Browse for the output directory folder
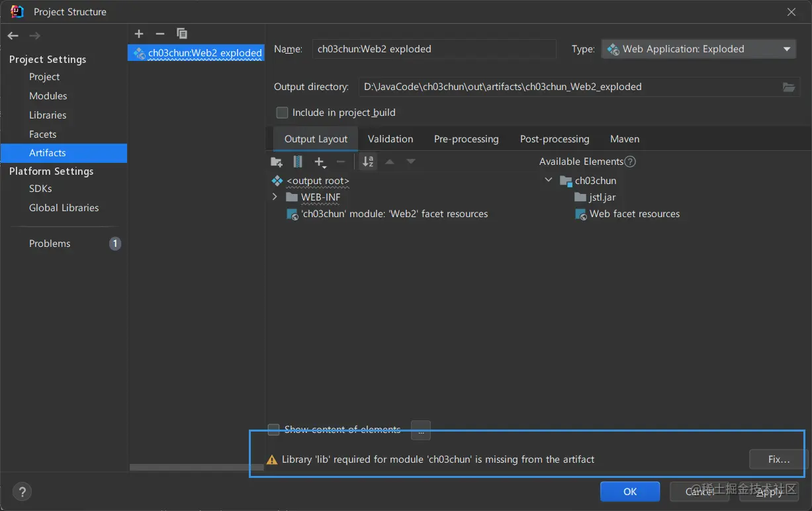 coord(788,87)
